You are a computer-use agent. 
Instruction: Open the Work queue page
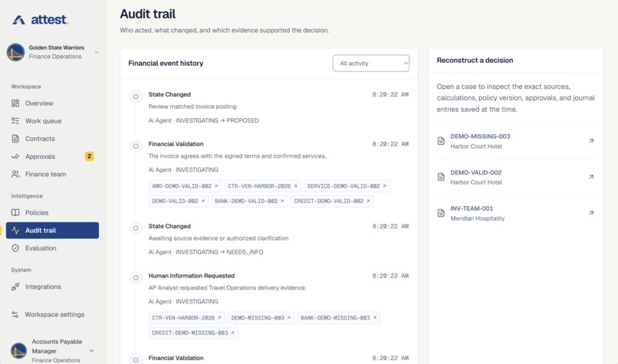coord(52,121)
